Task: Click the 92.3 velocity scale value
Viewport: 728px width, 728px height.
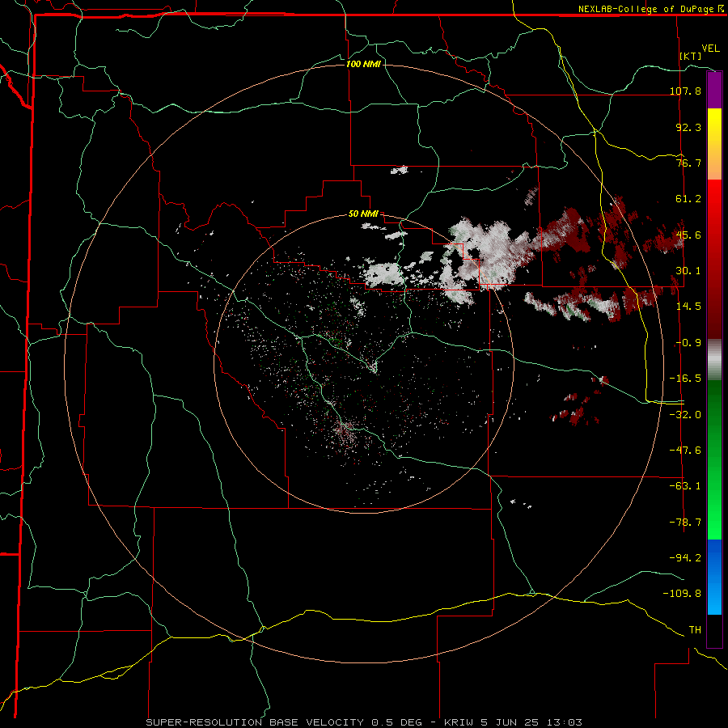Action: [688, 127]
